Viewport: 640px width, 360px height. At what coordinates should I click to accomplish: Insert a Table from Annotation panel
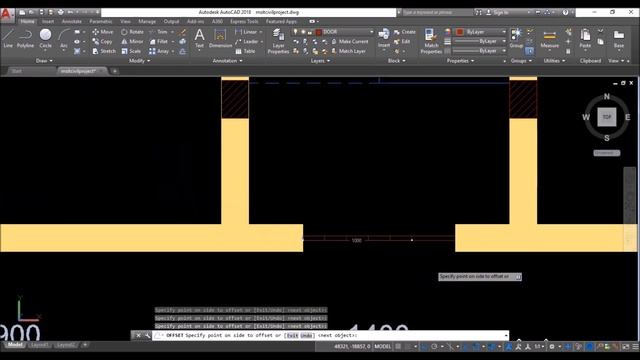[x=245, y=51]
